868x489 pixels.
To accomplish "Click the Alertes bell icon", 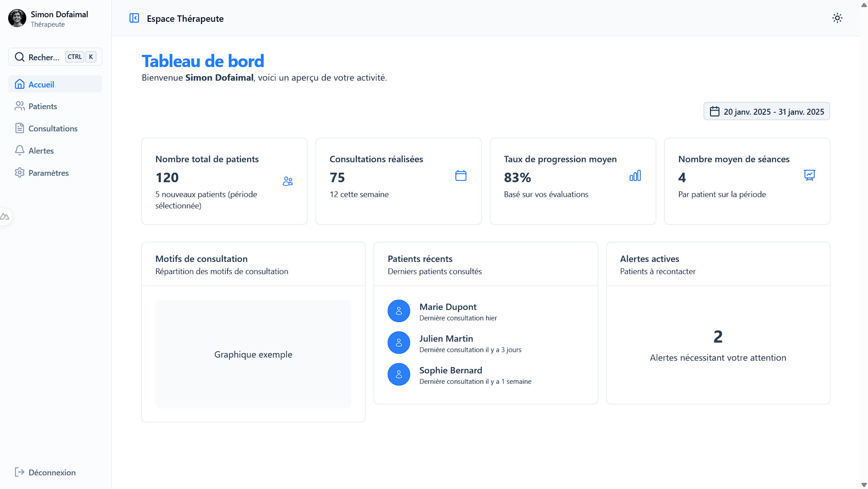I will [x=19, y=150].
